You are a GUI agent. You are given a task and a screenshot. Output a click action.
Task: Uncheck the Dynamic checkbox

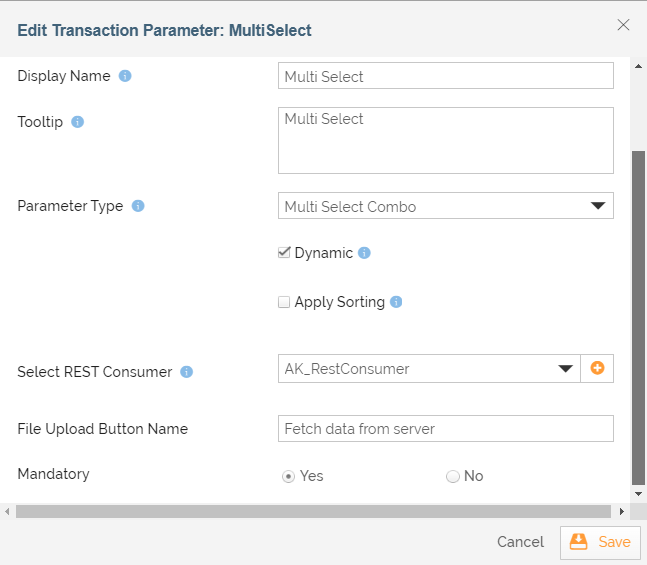pos(284,253)
